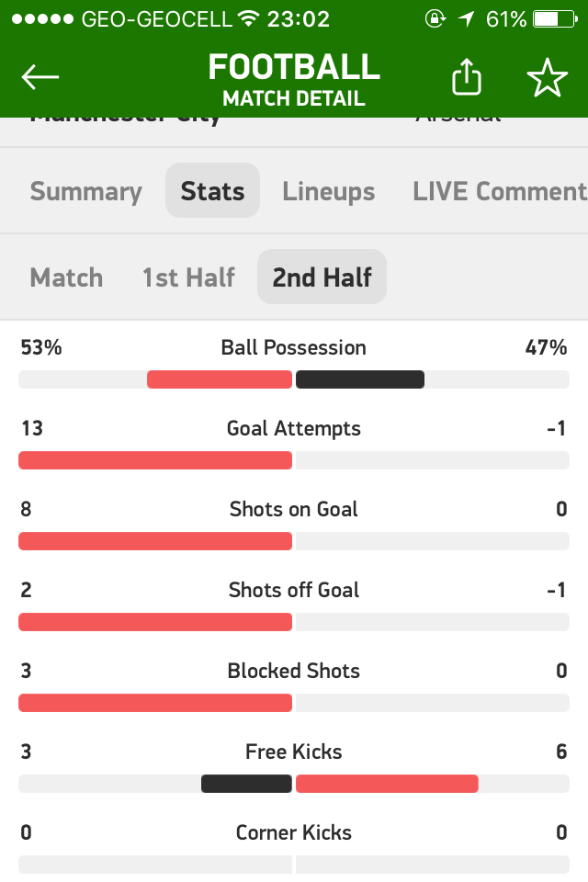Tap the FOOTBALL MATCH DETAIL title

294,78
